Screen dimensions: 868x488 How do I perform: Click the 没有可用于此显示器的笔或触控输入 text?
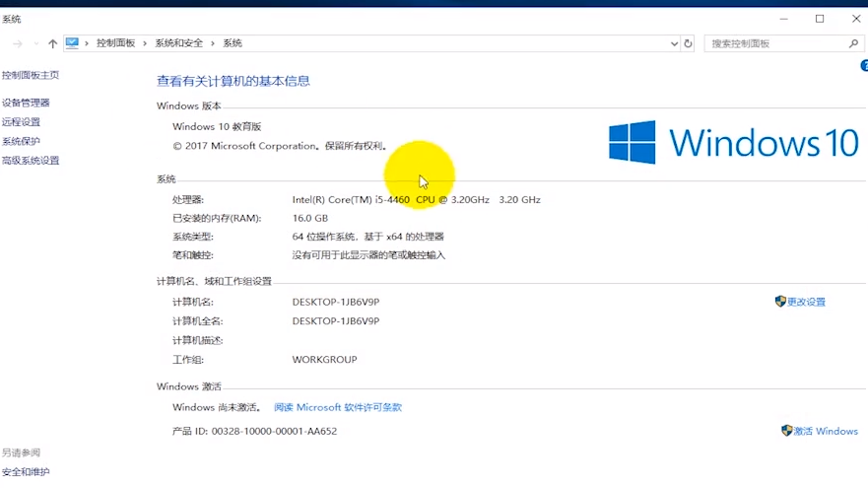click(368, 255)
